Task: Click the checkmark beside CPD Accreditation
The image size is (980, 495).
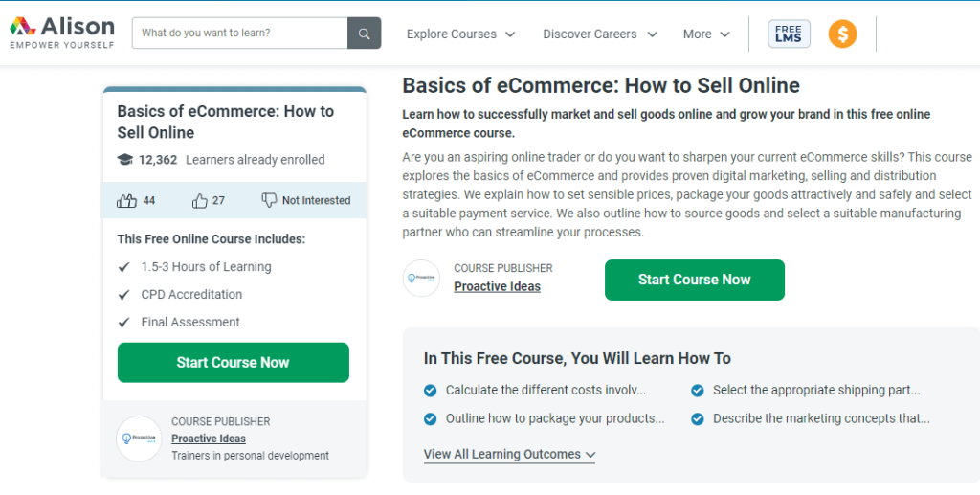Action: click(x=123, y=295)
